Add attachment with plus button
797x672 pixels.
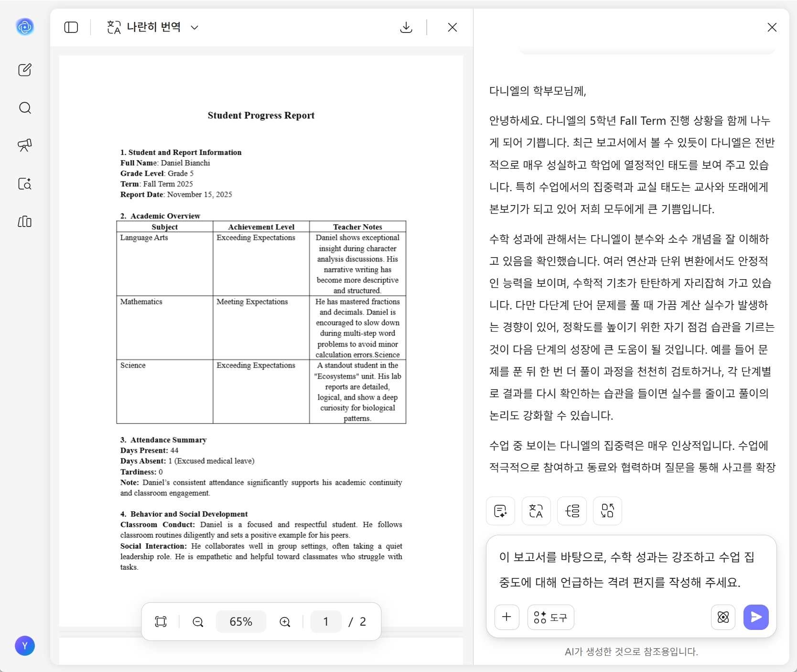tap(507, 618)
